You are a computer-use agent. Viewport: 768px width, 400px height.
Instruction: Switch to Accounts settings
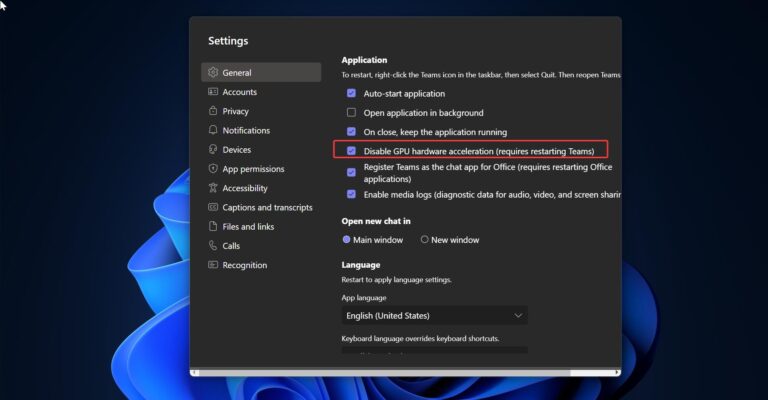[261, 92]
